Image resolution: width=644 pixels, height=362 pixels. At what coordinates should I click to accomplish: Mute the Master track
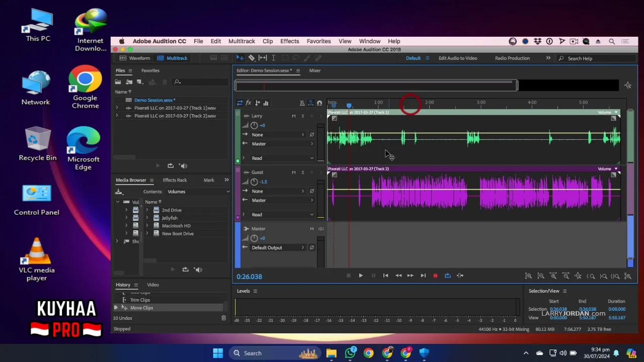[x=312, y=229]
